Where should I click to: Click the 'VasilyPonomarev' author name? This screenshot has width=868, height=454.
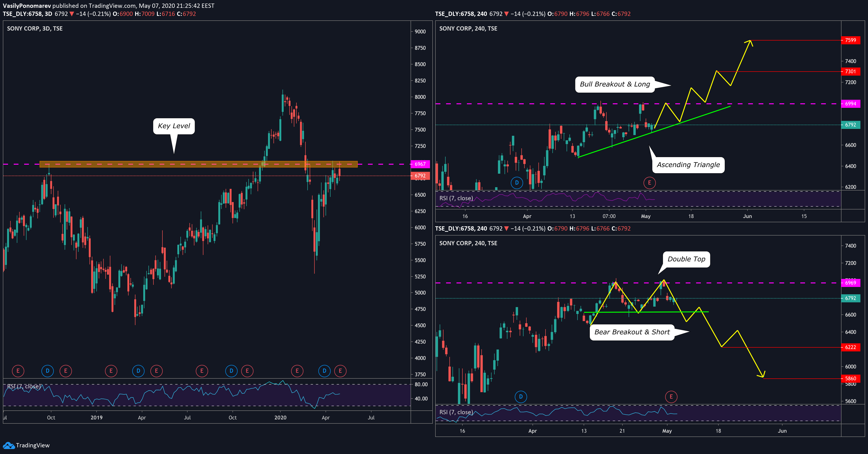tap(27, 6)
